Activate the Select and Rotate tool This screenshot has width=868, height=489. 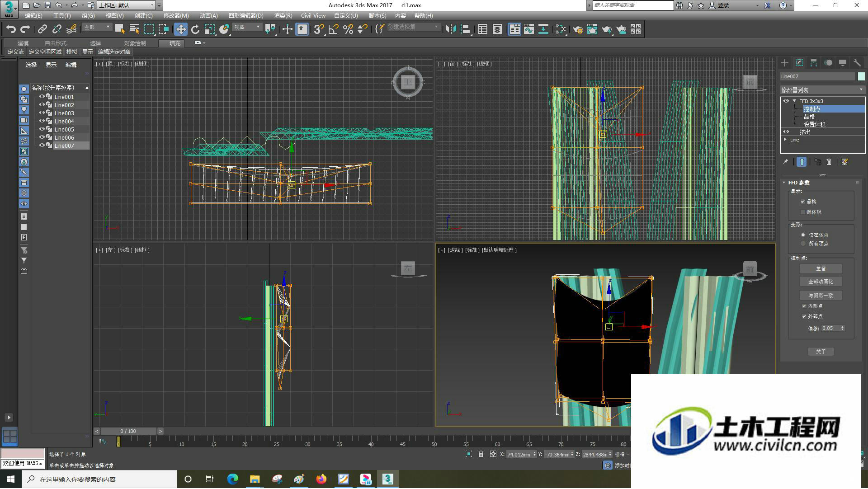pyautogui.click(x=195, y=29)
